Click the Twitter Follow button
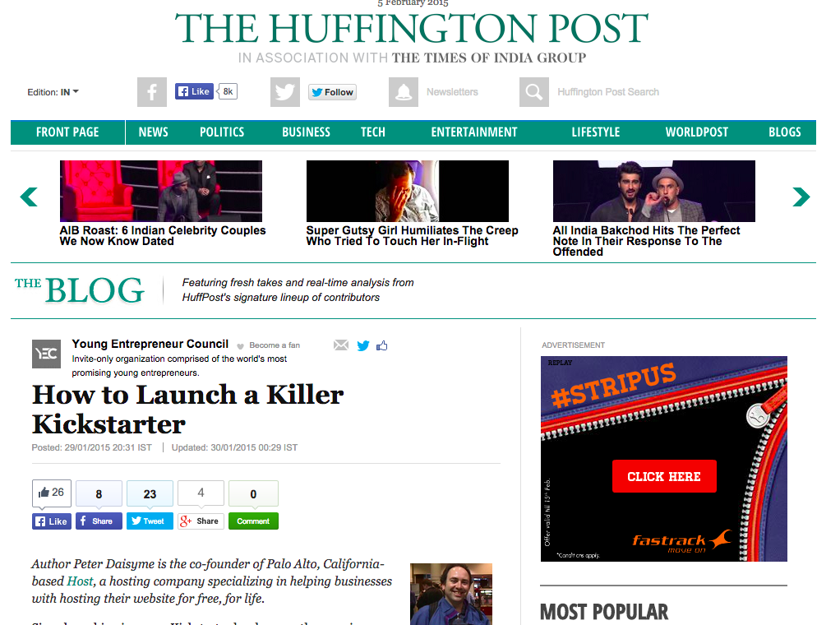 pos(332,92)
